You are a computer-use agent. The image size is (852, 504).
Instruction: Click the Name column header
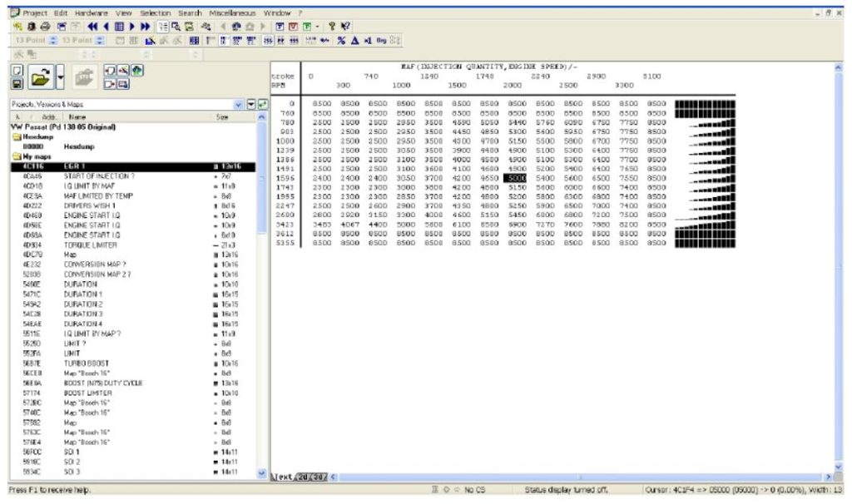tap(77, 118)
